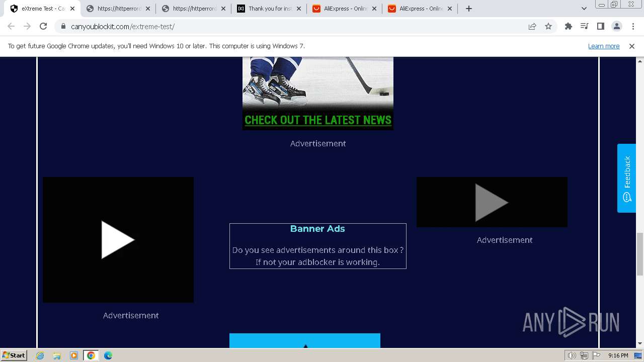This screenshot has width=644, height=362.
Task: Open Chrome media controls
Action: (x=585, y=26)
